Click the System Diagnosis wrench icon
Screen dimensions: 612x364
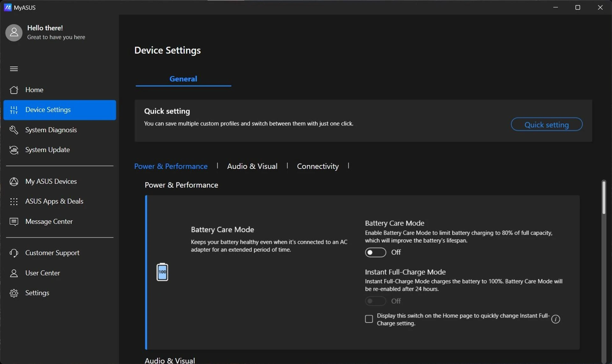(x=14, y=130)
